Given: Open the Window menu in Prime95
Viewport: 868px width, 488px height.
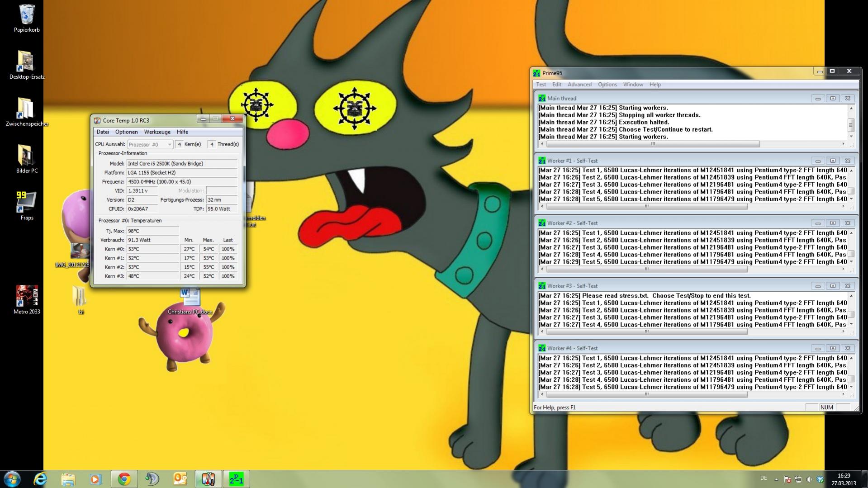Looking at the screenshot, I should point(633,85).
